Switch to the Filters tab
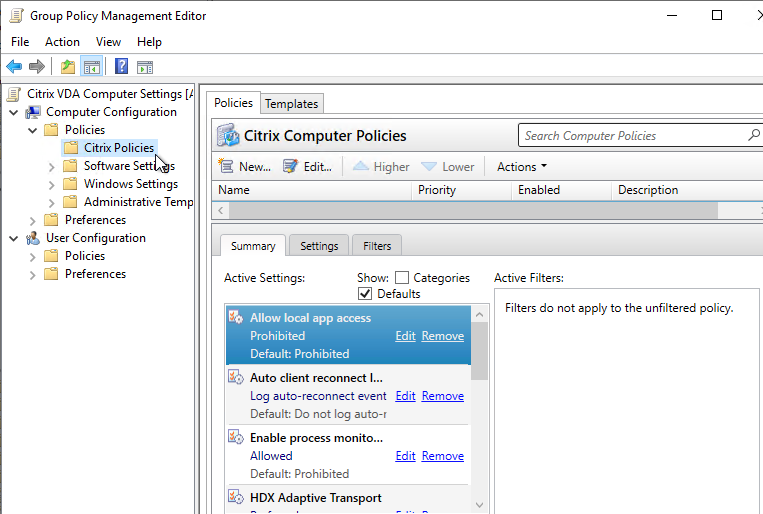 [377, 246]
